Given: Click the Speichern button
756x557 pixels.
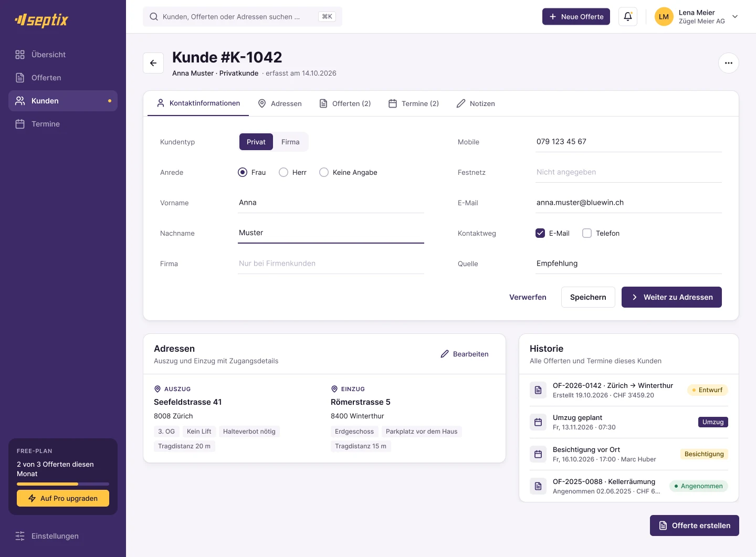Looking at the screenshot, I should [x=588, y=297].
